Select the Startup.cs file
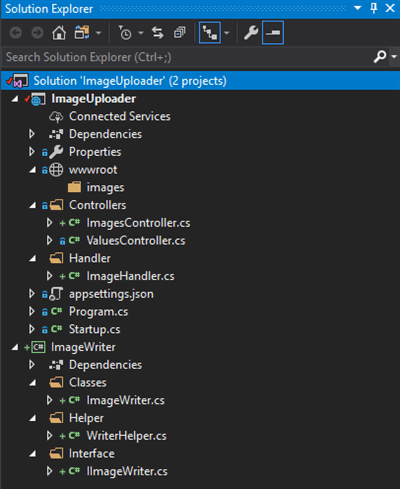This screenshot has width=400, height=489. click(94, 329)
